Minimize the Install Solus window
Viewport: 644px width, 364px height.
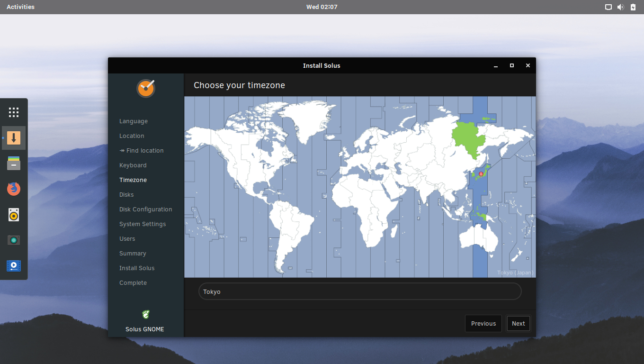[x=496, y=66]
